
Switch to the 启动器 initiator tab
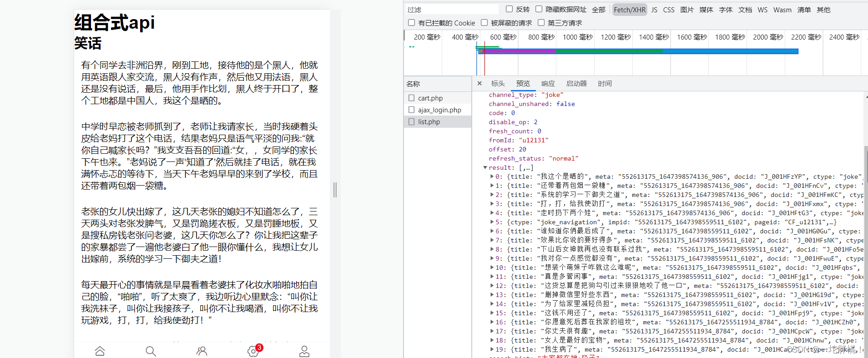tap(576, 83)
